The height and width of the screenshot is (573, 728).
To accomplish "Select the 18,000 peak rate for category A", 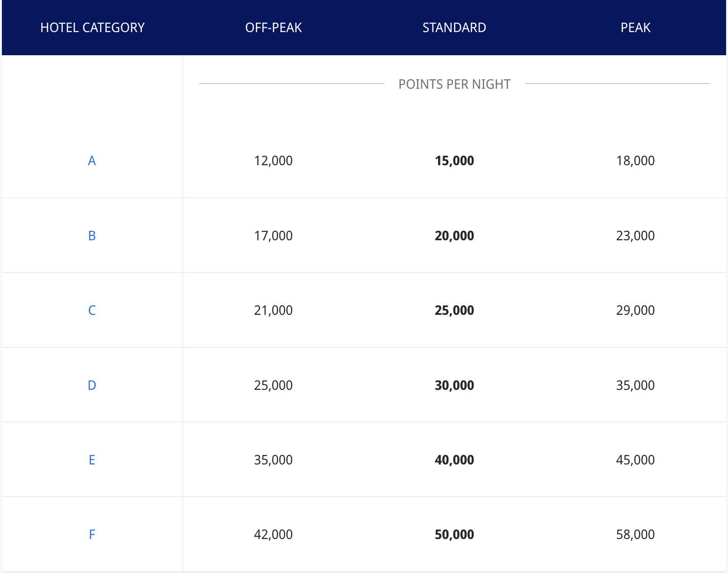I will pos(635,160).
